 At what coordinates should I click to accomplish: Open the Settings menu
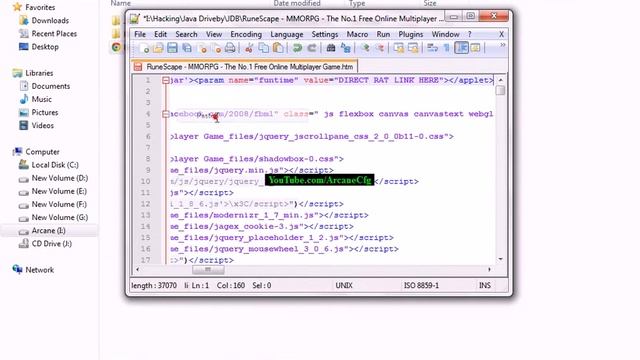324,34
